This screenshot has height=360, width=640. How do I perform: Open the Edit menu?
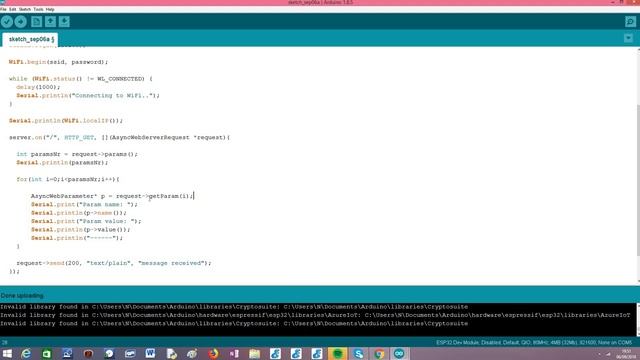pos(13,9)
